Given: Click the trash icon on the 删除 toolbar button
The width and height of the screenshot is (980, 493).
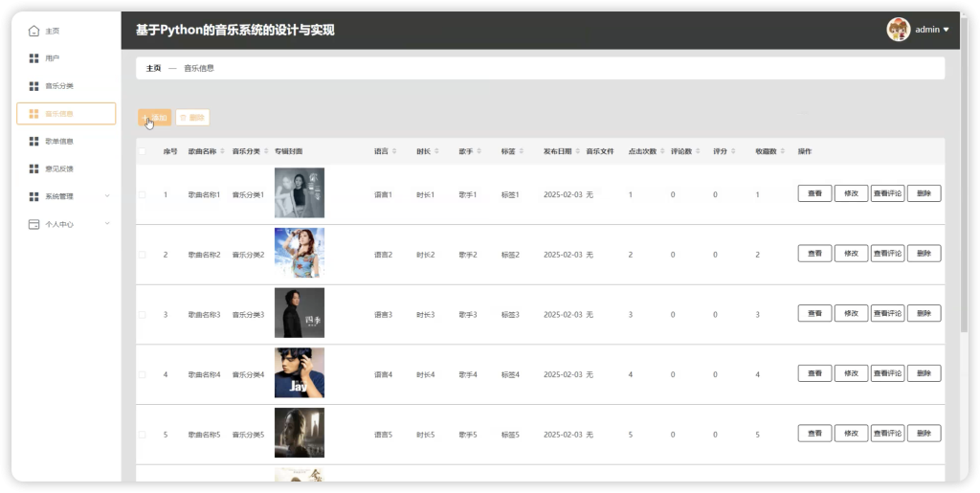Looking at the screenshot, I should [x=183, y=118].
